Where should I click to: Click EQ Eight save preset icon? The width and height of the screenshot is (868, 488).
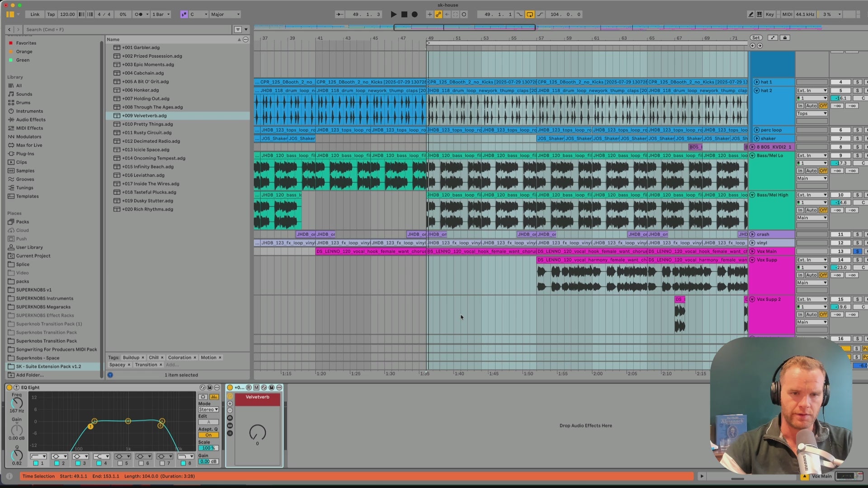pos(210,388)
